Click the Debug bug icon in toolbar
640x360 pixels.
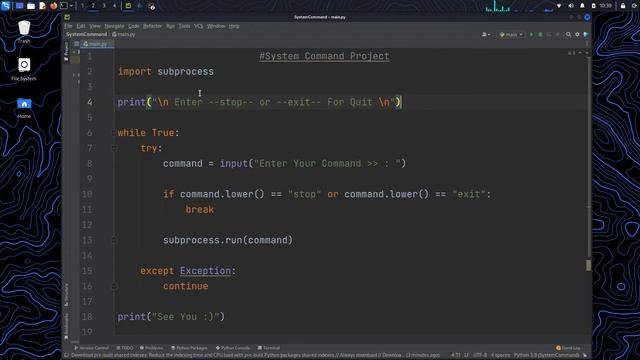point(540,35)
